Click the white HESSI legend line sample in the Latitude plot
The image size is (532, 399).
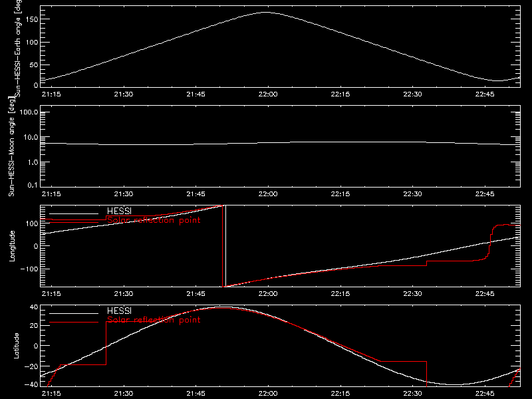coord(74,313)
